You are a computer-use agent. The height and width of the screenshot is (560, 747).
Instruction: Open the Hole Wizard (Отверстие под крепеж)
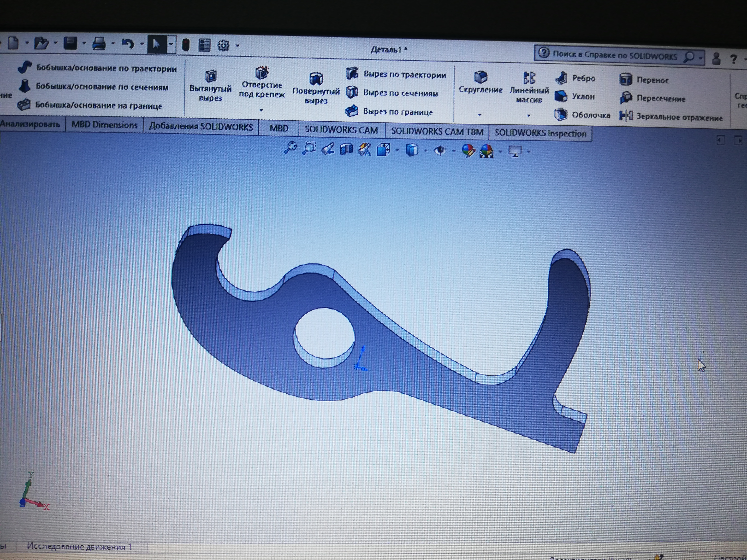[262, 73]
